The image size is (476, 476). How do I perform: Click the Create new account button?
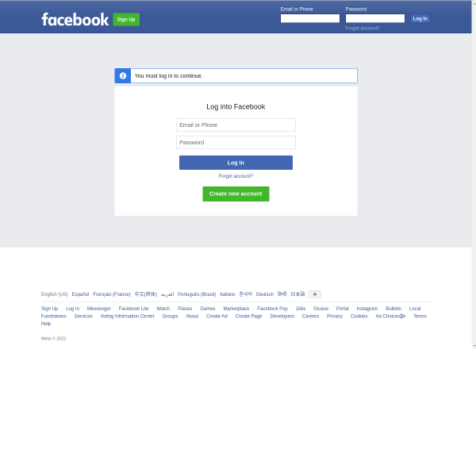click(236, 194)
